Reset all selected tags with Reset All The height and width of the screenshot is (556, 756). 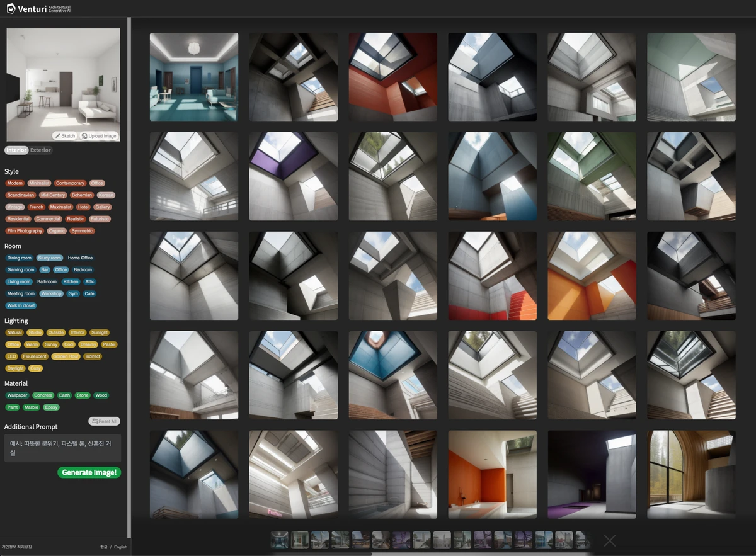(104, 421)
